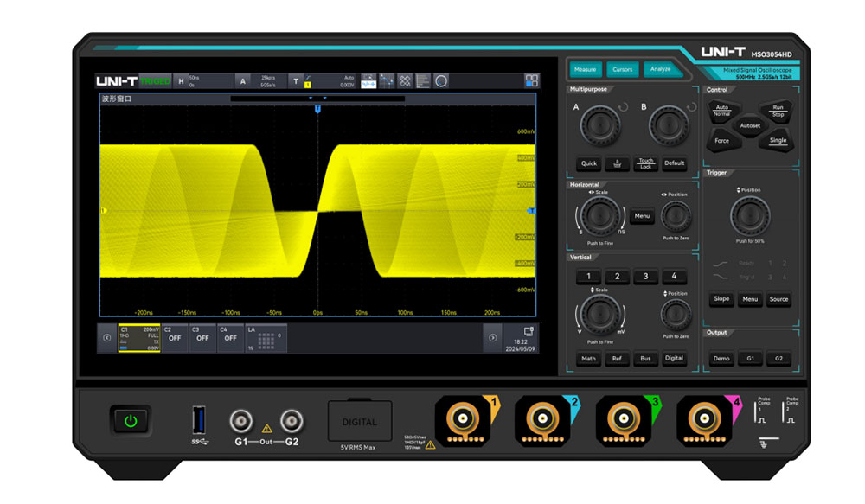
Task: Open the Cursors tab button
Action: click(622, 69)
